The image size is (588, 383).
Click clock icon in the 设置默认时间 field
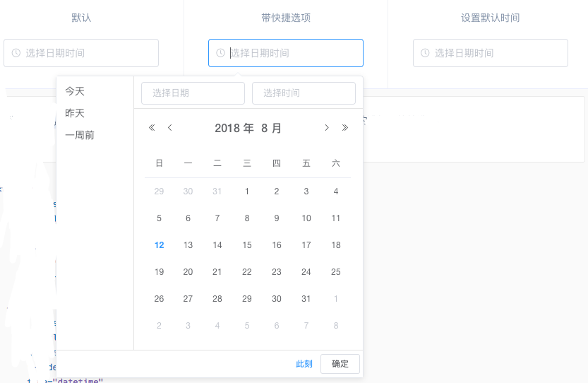[x=425, y=53]
